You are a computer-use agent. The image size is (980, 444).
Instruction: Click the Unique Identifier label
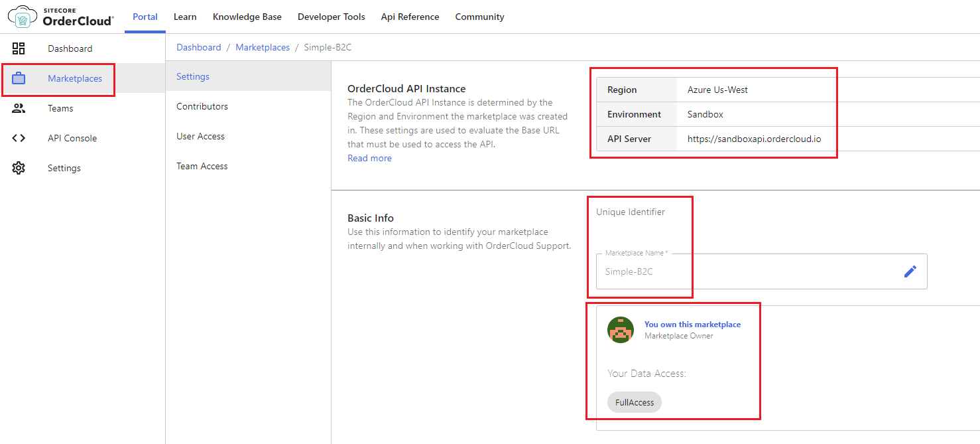pyautogui.click(x=631, y=212)
